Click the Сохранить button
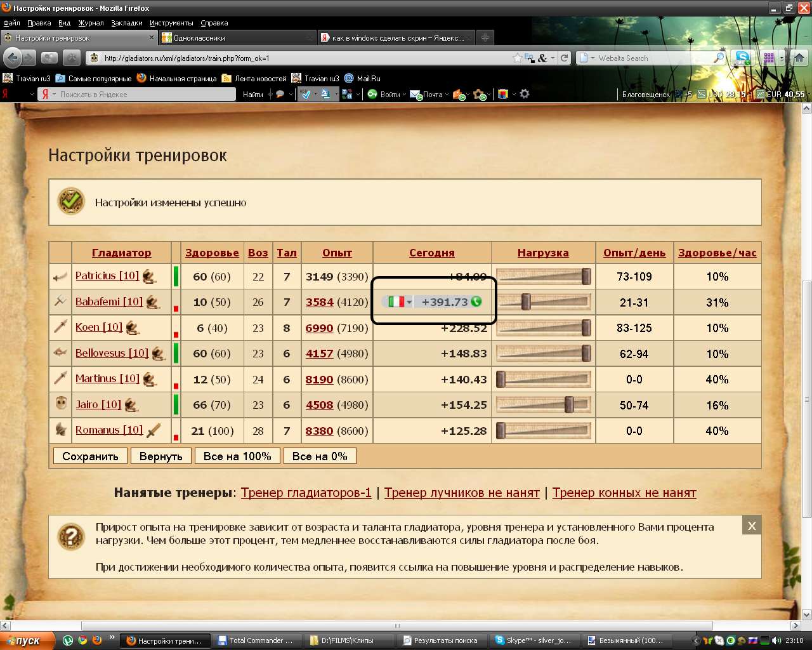The height and width of the screenshot is (650, 812). click(x=90, y=456)
